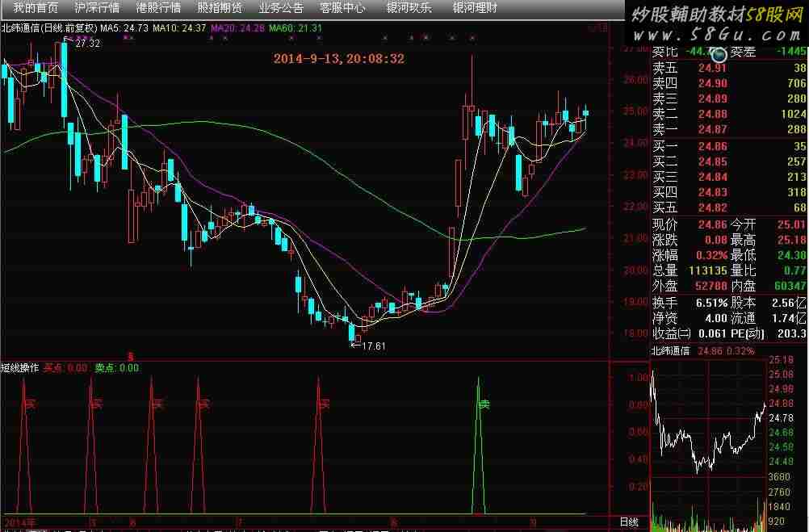Click the 北纬通信 24.86 0.32% minute-chart header
Screen dimensions: 809x532
702,351
